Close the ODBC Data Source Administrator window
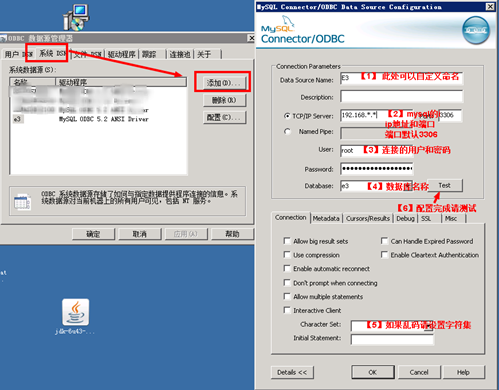499x390 pixels. coord(251,38)
